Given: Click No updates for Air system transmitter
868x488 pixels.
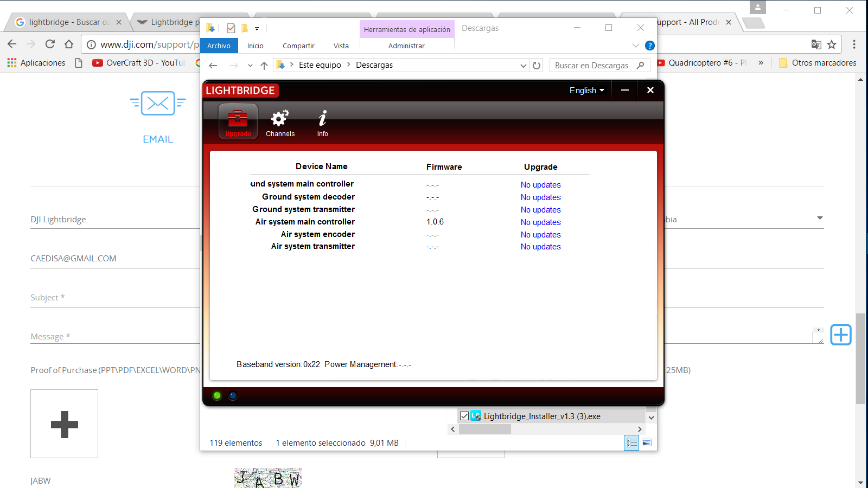Looking at the screenshot, I should (540, 247).
